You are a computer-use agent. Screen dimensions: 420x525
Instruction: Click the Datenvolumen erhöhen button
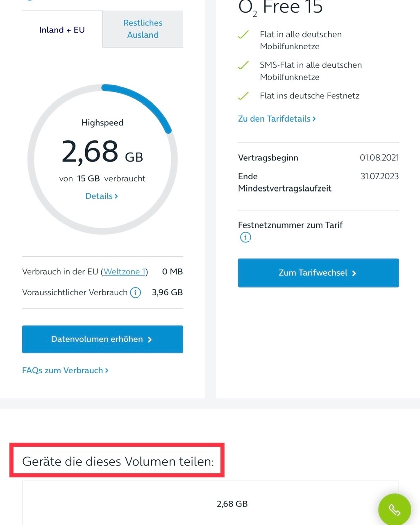(x=102, y=339)
